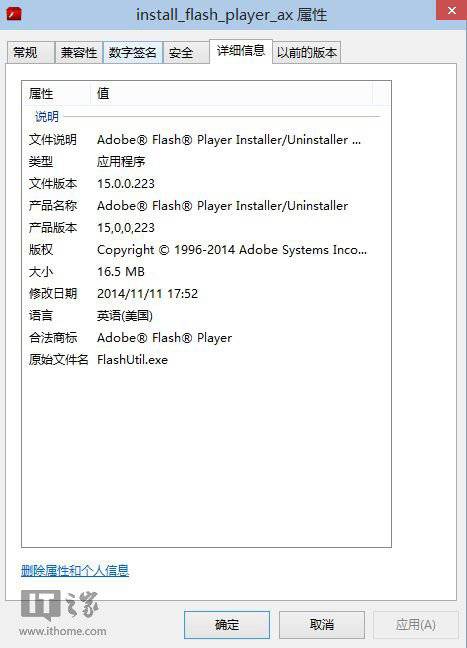Screen dimensions: 467x648
Task: Select the 产品名称 property label
Action: pyautogui.click(x=53, y=205)
